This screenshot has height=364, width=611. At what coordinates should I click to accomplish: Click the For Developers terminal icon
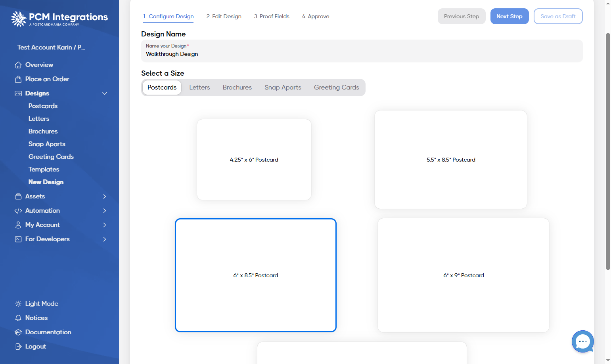[18, 239]
